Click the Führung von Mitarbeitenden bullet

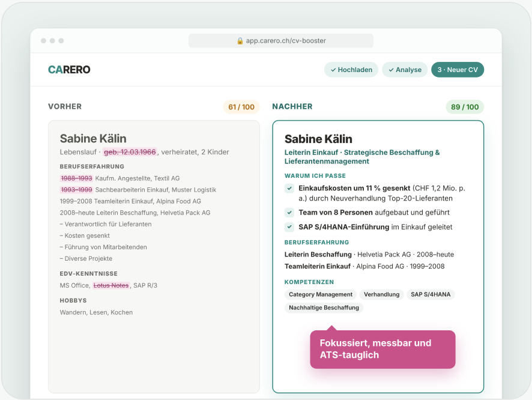pos(103,247)
